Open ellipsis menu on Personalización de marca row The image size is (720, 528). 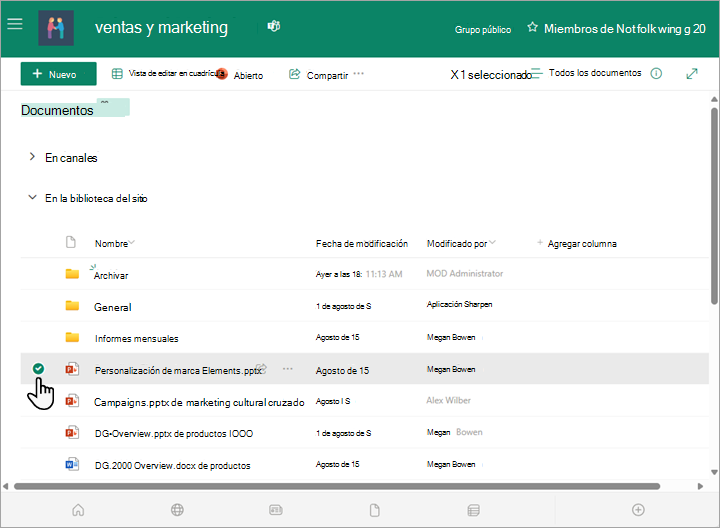pos(288,369)
